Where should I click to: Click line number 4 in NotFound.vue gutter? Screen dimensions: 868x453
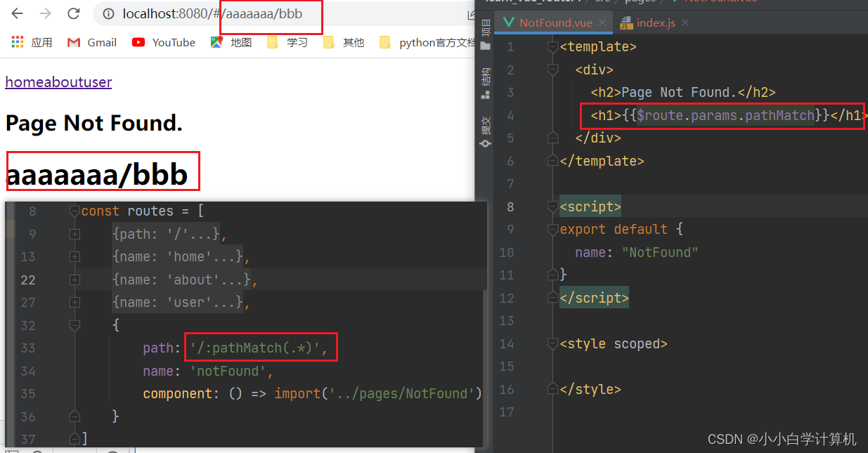click(510, 115)
